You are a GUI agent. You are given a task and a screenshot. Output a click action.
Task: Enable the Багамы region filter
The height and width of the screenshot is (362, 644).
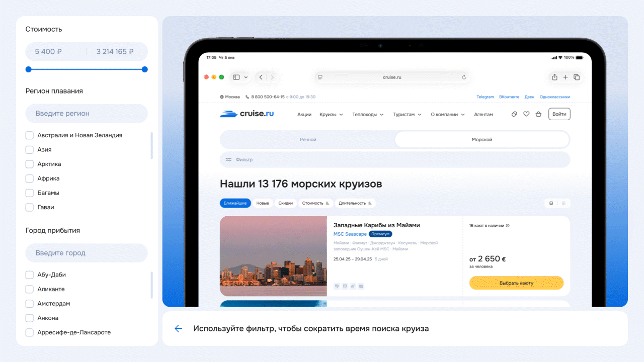[29, 193]
